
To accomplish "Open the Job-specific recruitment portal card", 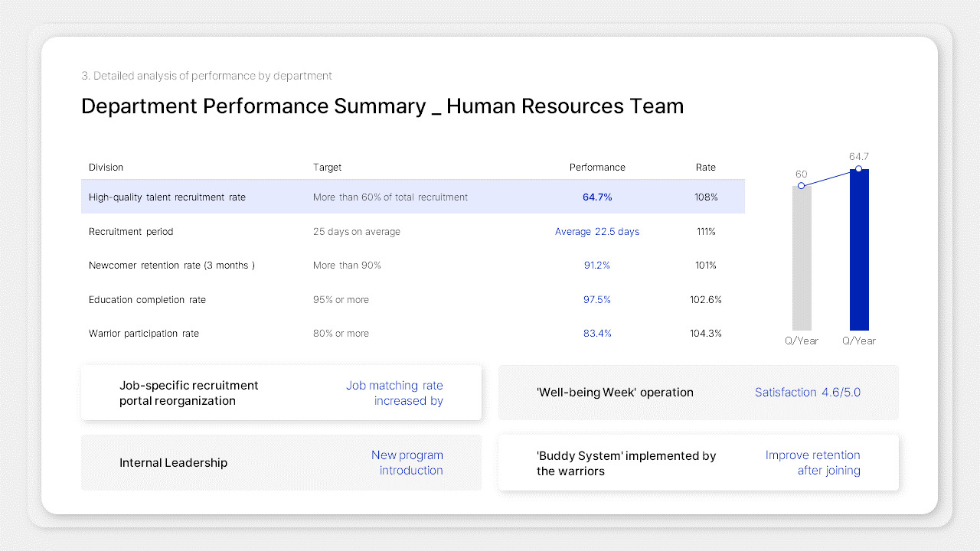I will pos(281,393).
